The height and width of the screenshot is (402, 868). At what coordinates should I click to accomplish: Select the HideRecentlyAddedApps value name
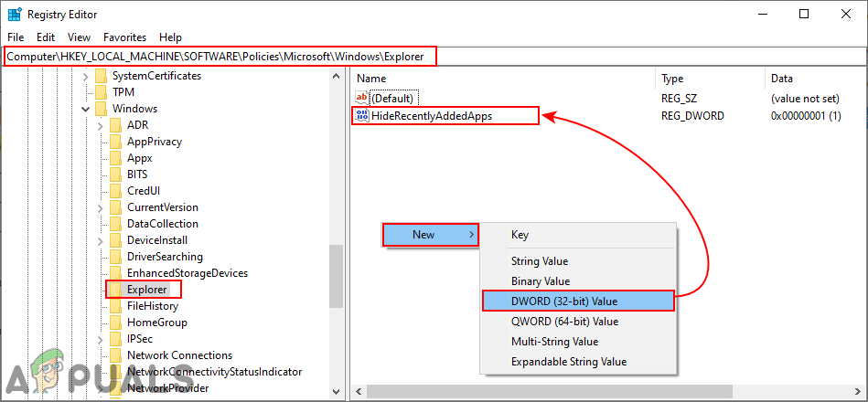(x=432, y=115)
